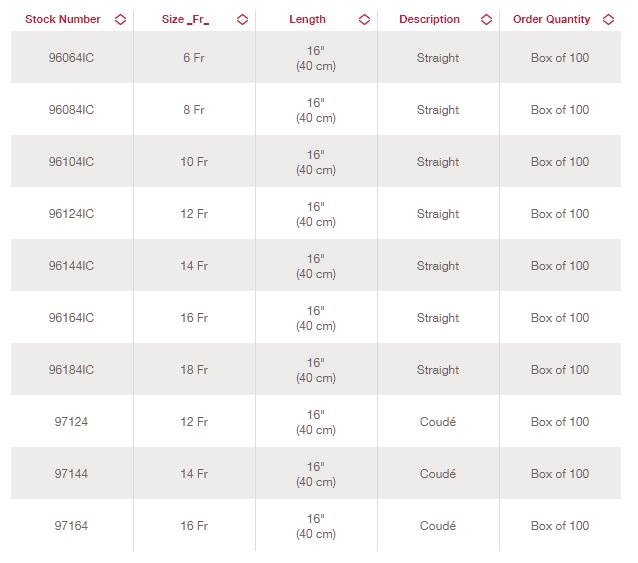Click the Size Fr sort icon
Image resolution: width=638 pixels, height=563 pixels.
click(x=243, y=19)
